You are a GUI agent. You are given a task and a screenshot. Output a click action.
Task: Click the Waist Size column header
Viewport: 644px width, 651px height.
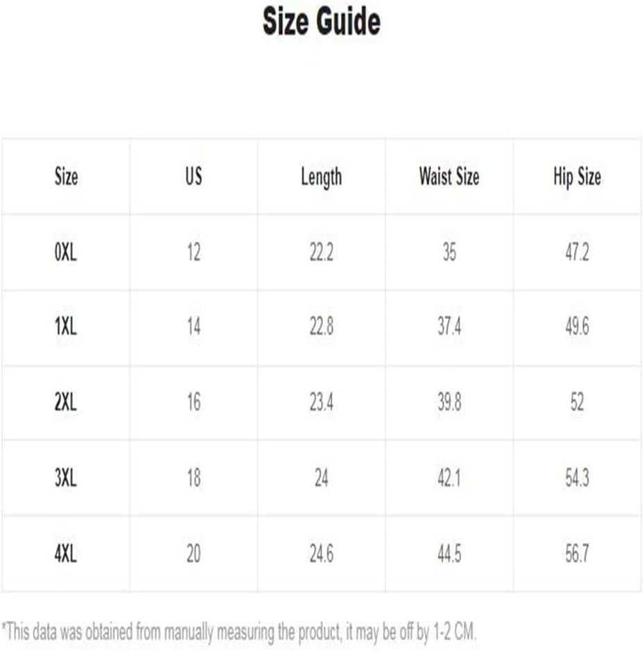pyautogui.click(x=449, y=176)
